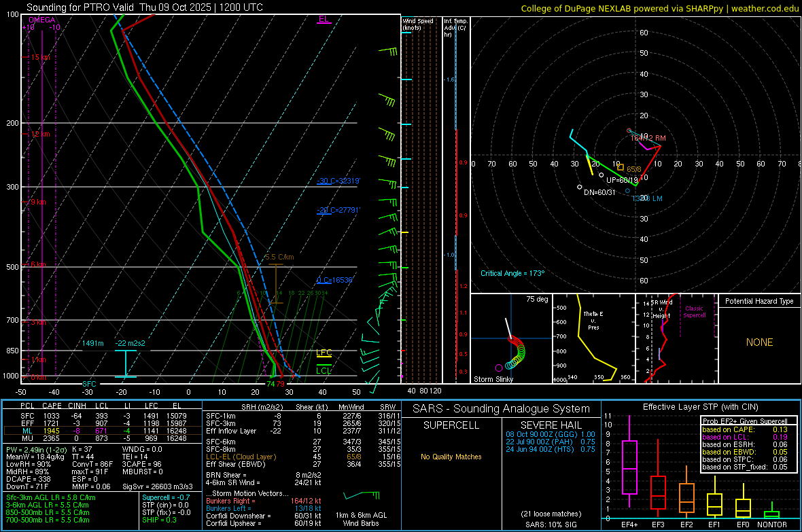Screen dimensions: 802x532
Task: Click the '-22 m2s2' effective SRH label
Action: click(130, 343)
